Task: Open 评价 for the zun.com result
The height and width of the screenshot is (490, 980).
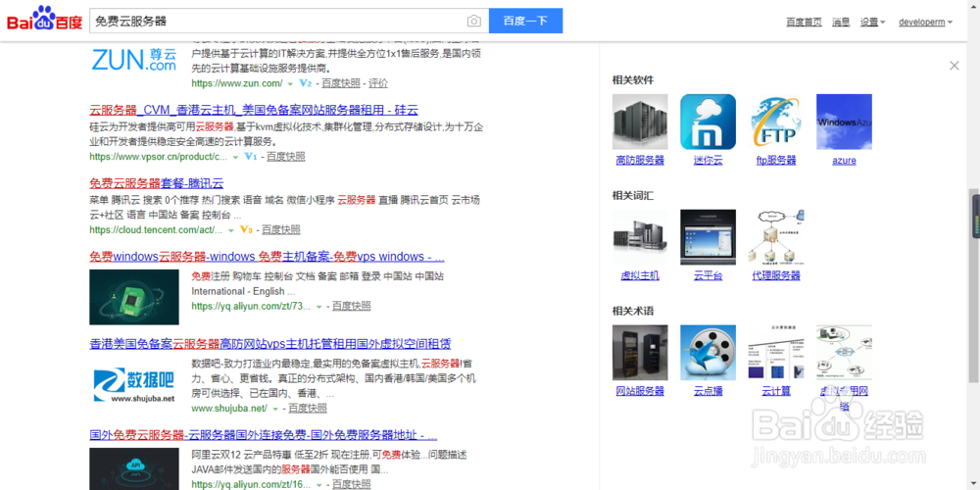Action: click(x=378, y=83)
